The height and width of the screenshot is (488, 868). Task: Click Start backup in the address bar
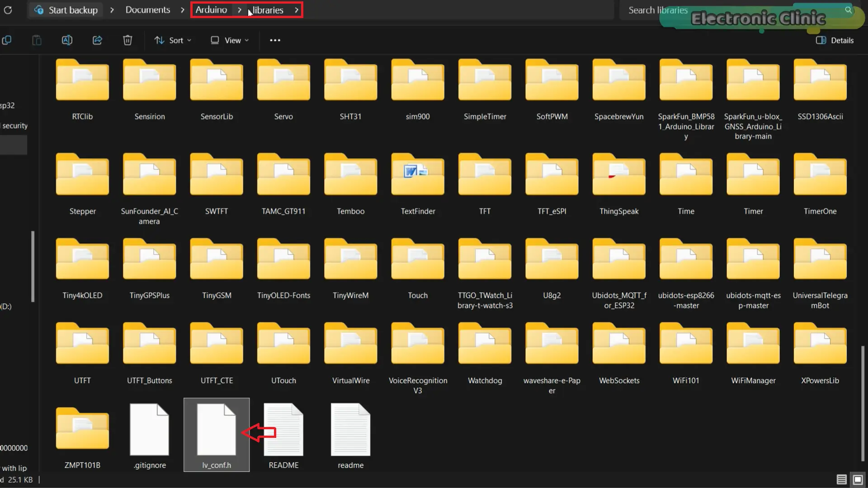[66, 10]
